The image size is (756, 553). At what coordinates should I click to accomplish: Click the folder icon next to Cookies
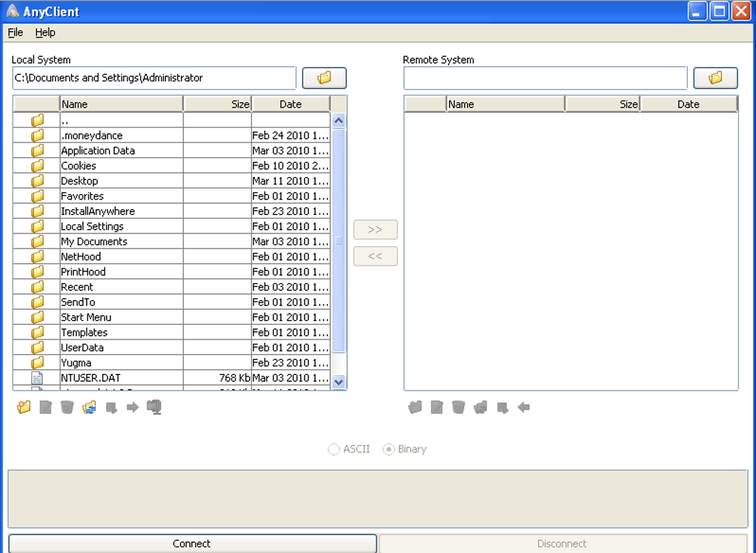tap(37, 166)
